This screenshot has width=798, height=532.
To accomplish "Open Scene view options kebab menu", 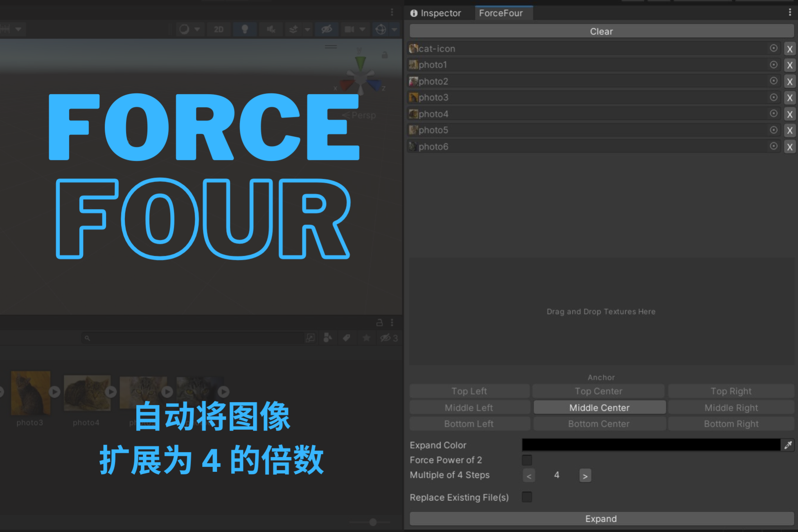I will (392, 12).
